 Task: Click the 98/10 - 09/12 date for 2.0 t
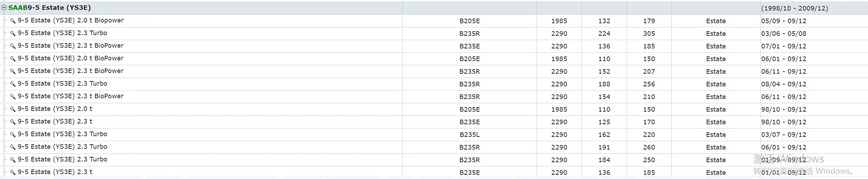(x=784, y=109)
